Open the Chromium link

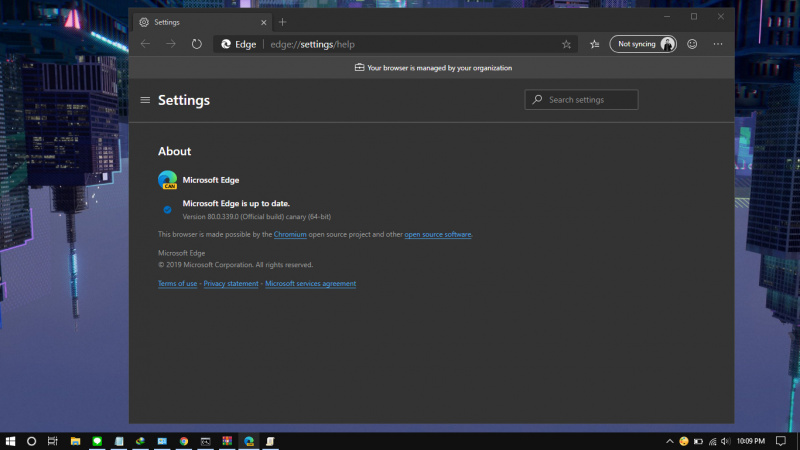[x=290, y=234]
